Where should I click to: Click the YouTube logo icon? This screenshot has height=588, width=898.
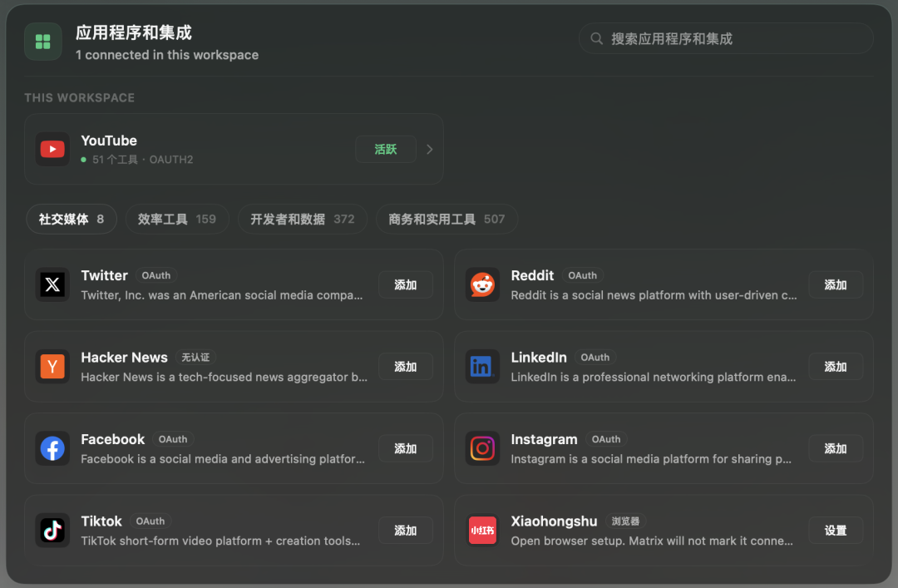click(x=52, y=149)
